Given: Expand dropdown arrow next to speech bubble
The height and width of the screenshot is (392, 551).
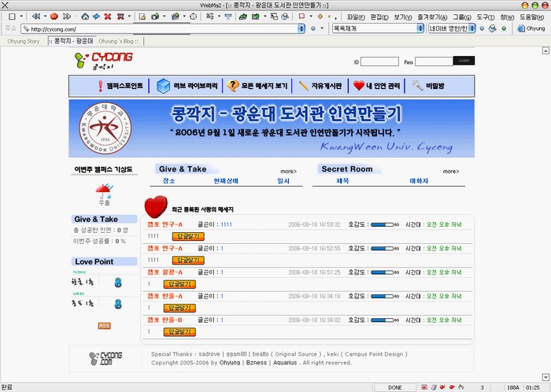Looking at the screenshot, I should tap(311, 17).
